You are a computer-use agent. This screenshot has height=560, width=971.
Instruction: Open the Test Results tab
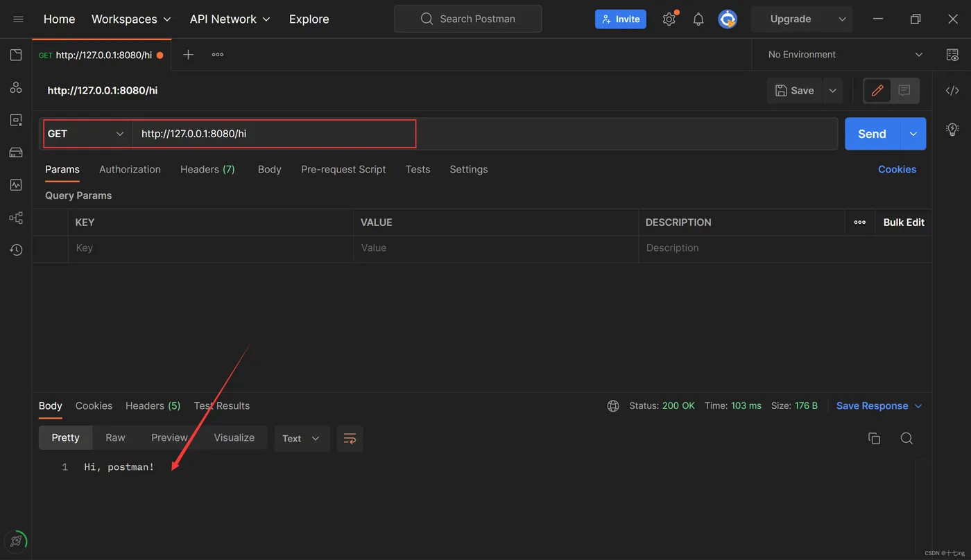click(222, 406)
